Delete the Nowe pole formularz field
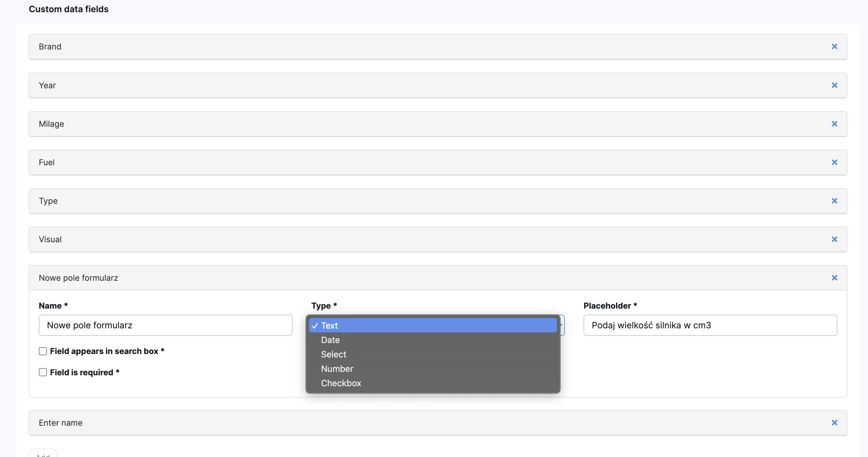Viewport: 868px width, 457px height. pyautogui.click(x=834, y=278)
